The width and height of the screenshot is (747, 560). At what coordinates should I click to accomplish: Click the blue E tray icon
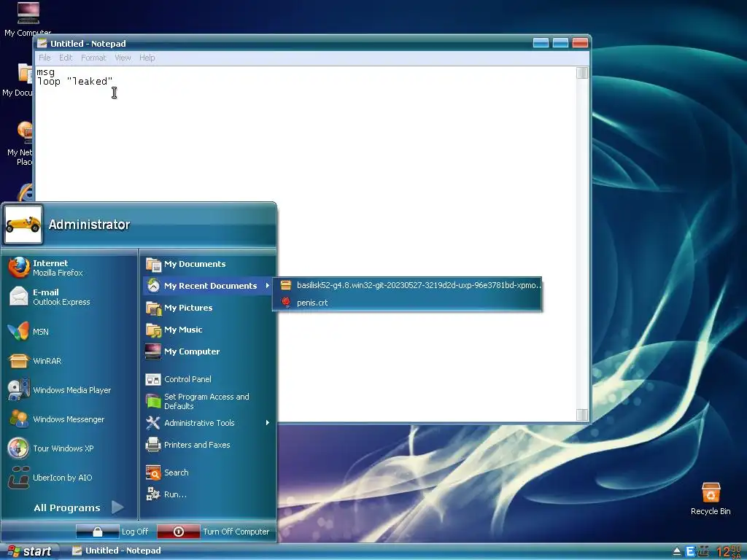[690, 552]
